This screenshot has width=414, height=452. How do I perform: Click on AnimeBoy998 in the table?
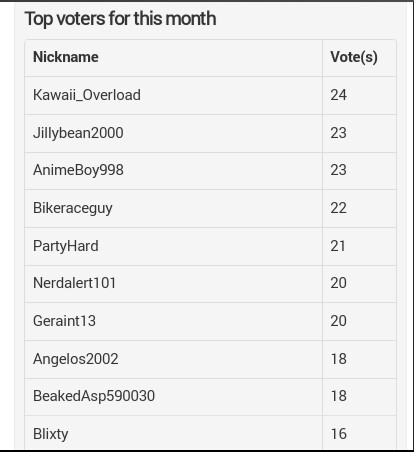coord(78,170)
